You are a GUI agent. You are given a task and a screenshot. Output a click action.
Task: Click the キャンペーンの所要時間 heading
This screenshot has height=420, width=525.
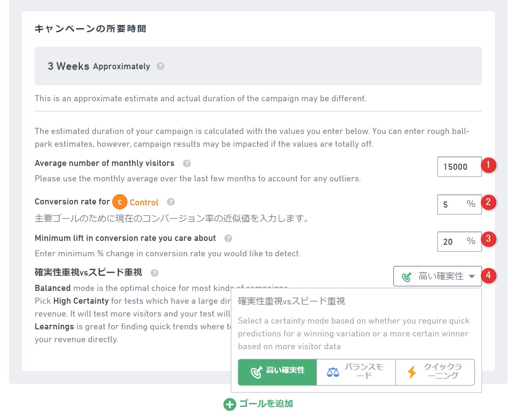[90, 29]
